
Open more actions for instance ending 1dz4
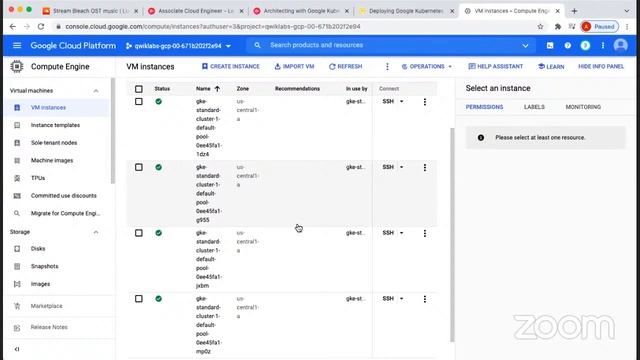[x=424, y=102]
